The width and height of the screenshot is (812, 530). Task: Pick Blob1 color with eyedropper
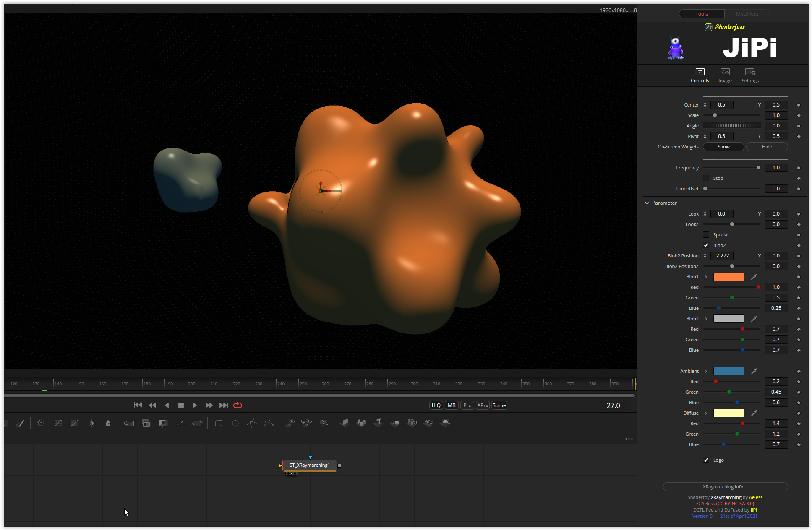point(754,277)
